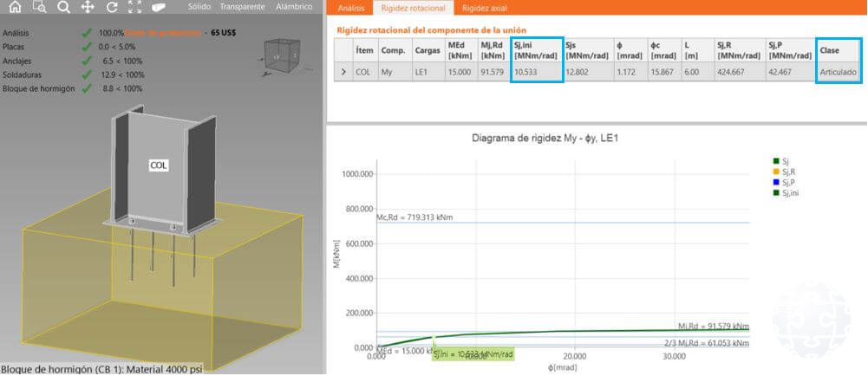Switch to Sólido display mode
The width and height of the screenshot is (868, 376).
click(x=199, y=7)
